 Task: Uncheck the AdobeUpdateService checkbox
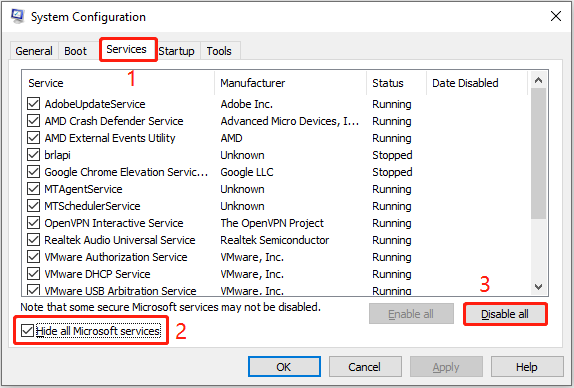click(34, 104)
